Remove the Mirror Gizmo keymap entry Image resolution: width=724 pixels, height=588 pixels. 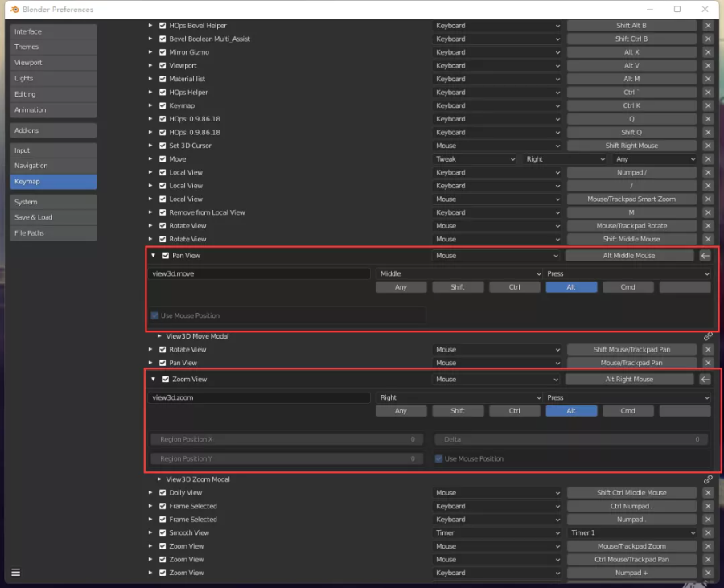(708, 52)
